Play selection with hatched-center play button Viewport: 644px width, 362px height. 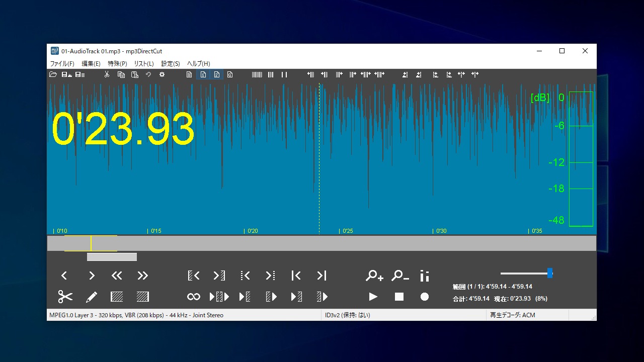tap(219, 297)
